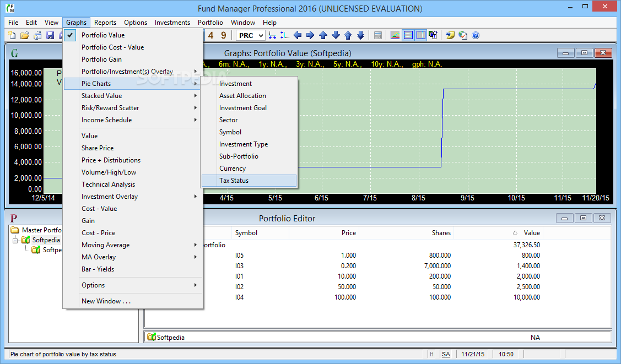
Task: Choose Asset Allocation pie chart
Action: coord(249,96)
